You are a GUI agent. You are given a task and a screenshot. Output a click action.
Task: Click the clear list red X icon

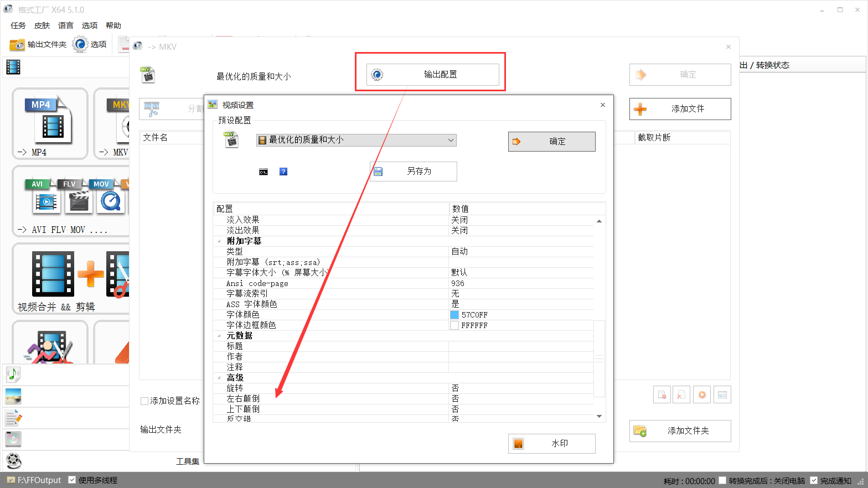[x=681, y=394]
